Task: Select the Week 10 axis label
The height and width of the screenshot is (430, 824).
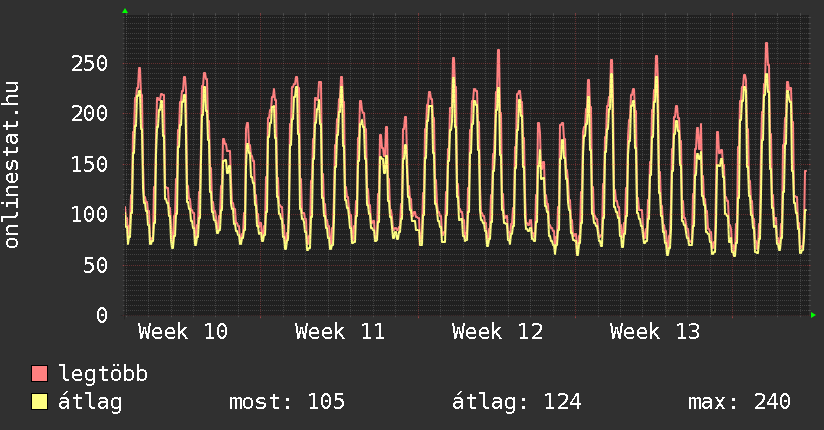Action: pos(182,331)
